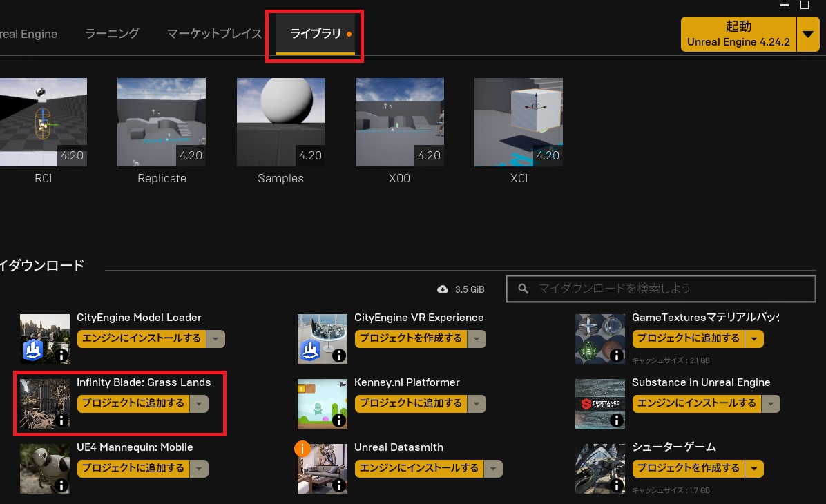Open the Replicate project thumbnail
826x504 pixels.
tap(162, 122)
